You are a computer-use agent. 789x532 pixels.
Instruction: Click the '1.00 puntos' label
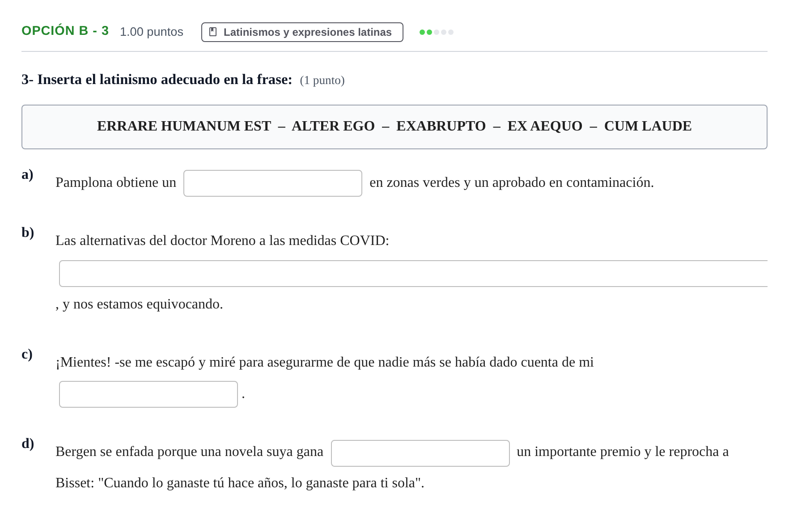[x=152, y=32]
